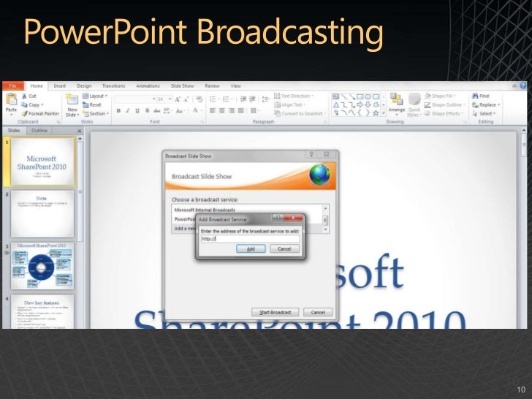Screen dimensions: 532x399
Task: Open the File tab
Action: (13, 85)
